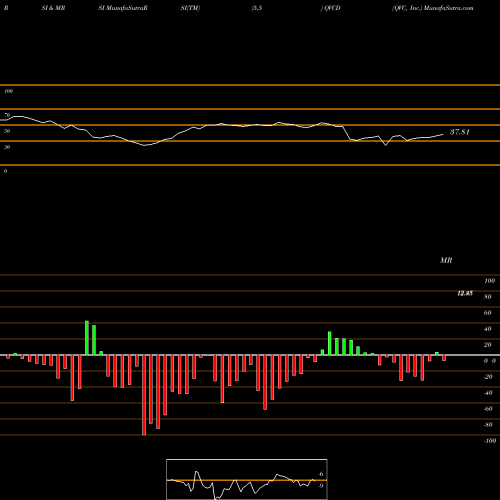Click the end of the RSI line near 37.81
The height and width of the screenshot is (500, 500).
coord(443,134)
